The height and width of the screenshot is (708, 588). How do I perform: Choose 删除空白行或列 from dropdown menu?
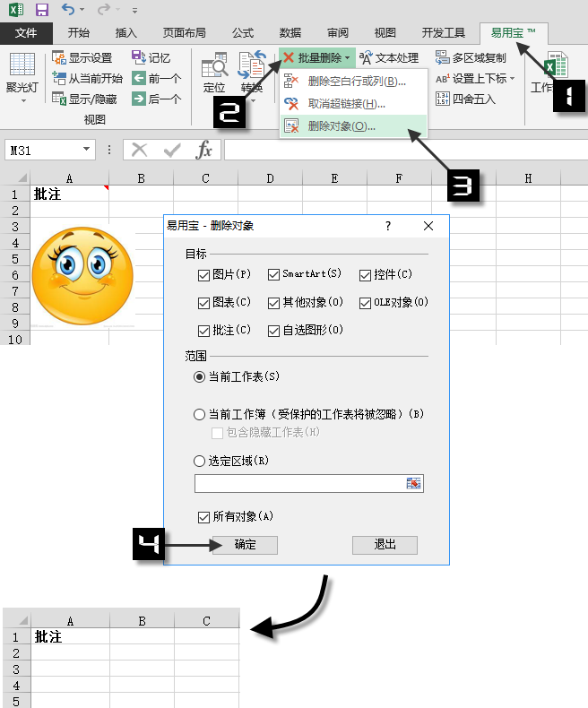click(x=353, y=82)
